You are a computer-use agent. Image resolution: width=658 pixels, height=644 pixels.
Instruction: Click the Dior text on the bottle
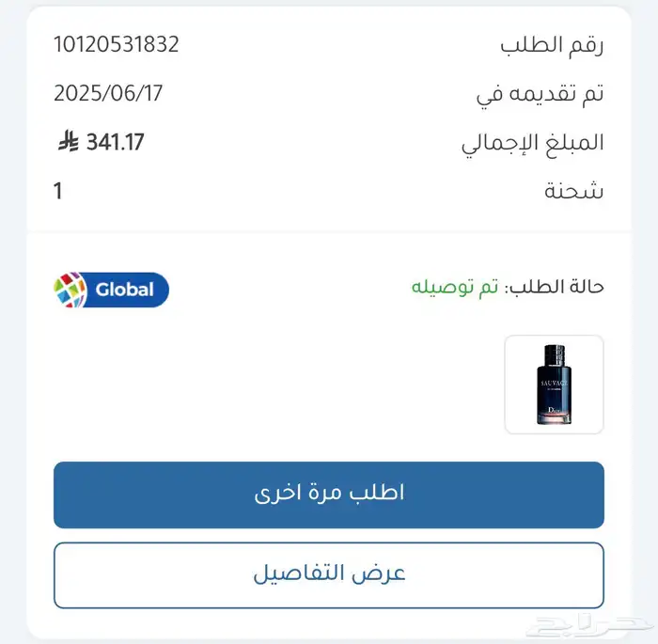(554, 411)
